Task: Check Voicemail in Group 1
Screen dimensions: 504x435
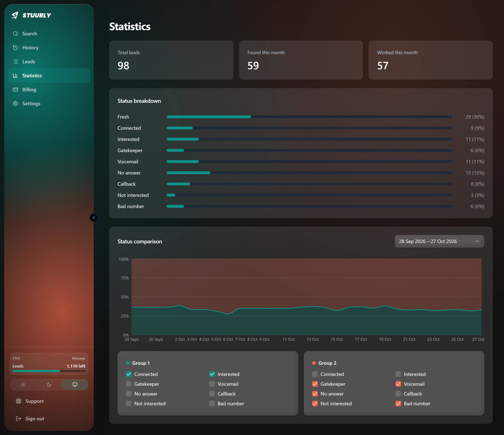Action: pyautogui.click(x=212, y=384)
